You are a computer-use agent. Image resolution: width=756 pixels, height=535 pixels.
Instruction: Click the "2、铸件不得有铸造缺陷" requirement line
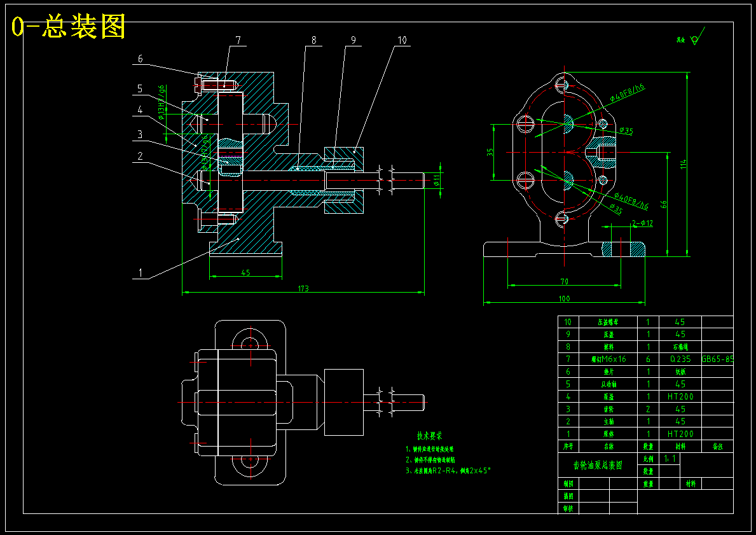pos(430,460)
